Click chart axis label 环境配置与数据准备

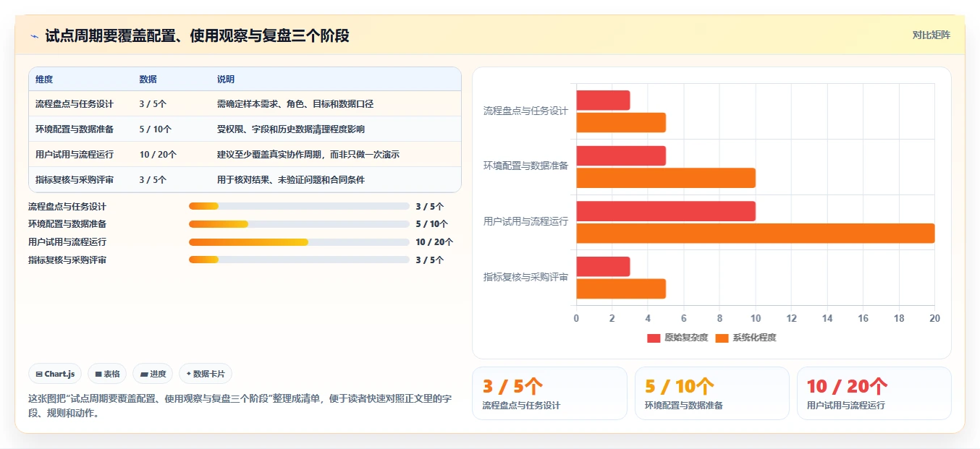point(525,166)
